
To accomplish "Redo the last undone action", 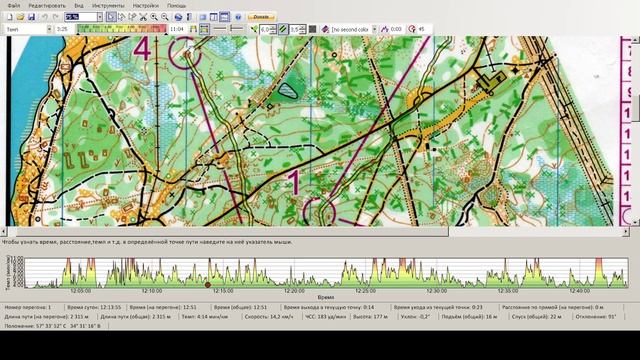I will pos(56,17).
